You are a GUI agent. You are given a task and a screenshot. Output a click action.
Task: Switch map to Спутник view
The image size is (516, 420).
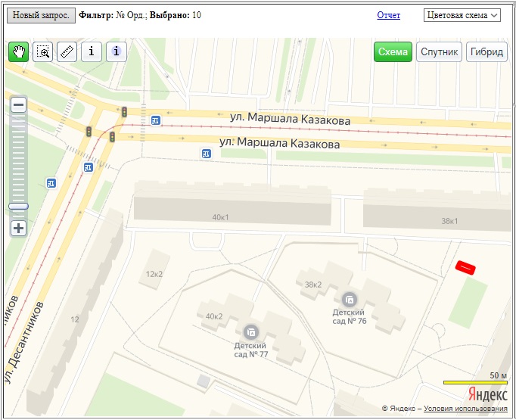[x=439, y=51]
